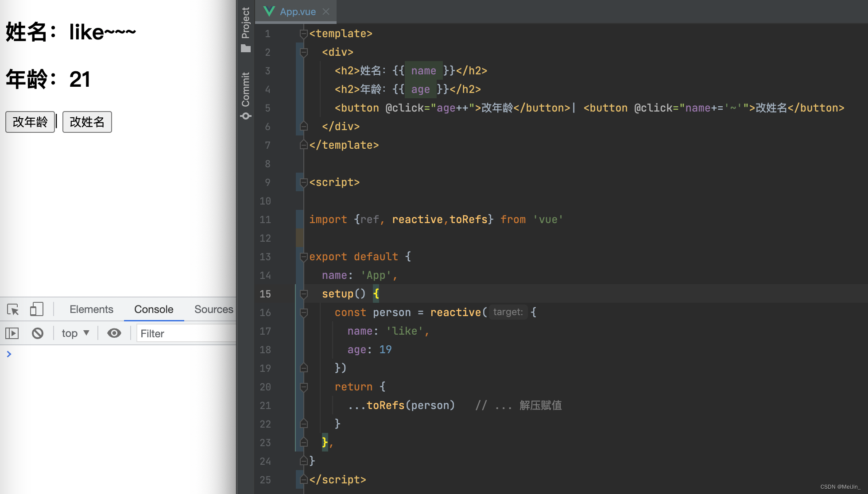Click the fold end marker on line 24
The width and height of the screenshot is (868, 494).
304,461
